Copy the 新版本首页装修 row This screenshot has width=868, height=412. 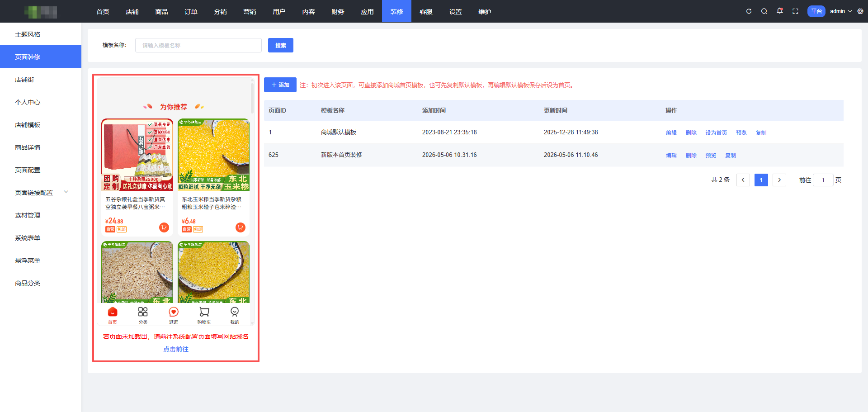731,155
